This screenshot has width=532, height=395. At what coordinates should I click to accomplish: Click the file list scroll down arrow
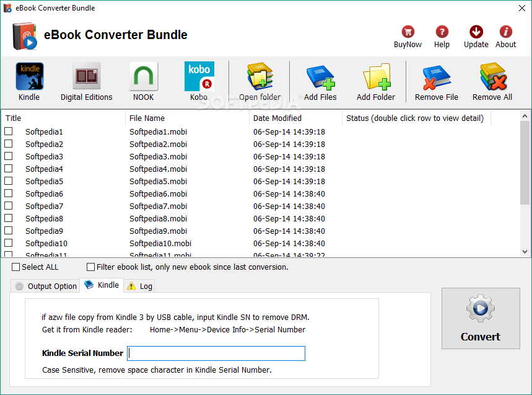525,252
